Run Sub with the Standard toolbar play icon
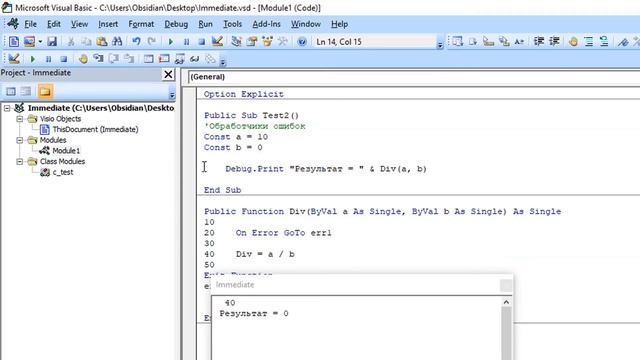The width and height of the screenshot is (640, 360). (171, 42)
